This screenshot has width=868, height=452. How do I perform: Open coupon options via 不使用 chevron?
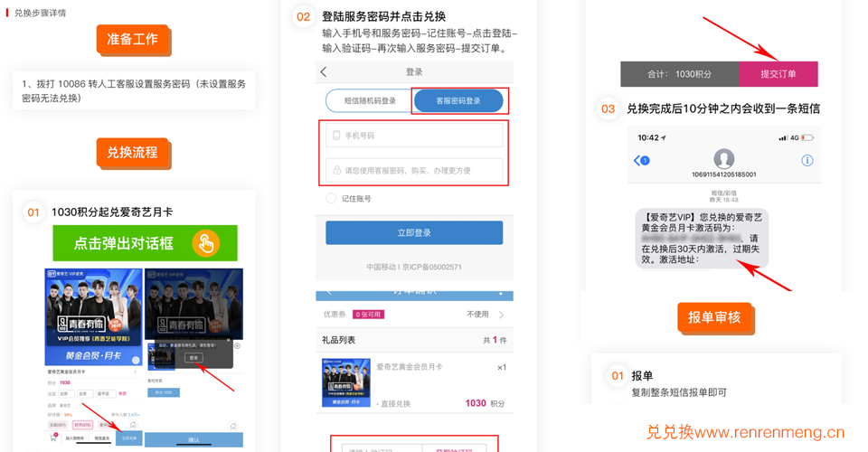point(502,315)
